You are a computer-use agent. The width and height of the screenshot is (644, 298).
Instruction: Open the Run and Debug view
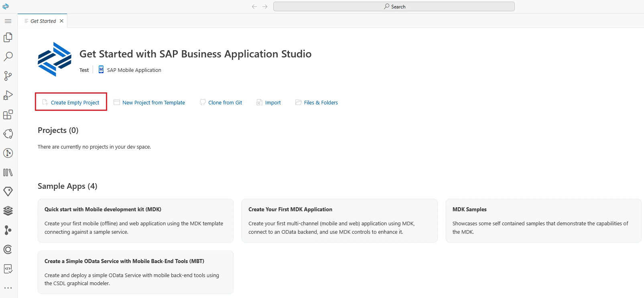point(8,95)
